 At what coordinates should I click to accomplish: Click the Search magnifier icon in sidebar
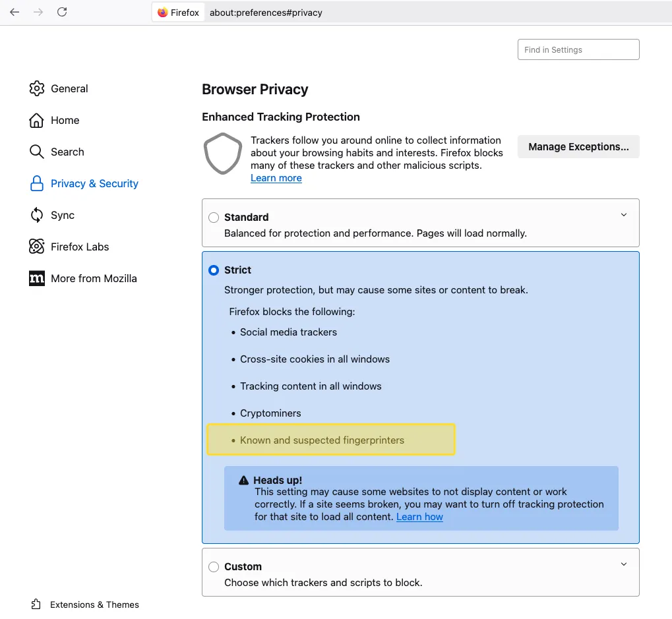pos(37,152)
